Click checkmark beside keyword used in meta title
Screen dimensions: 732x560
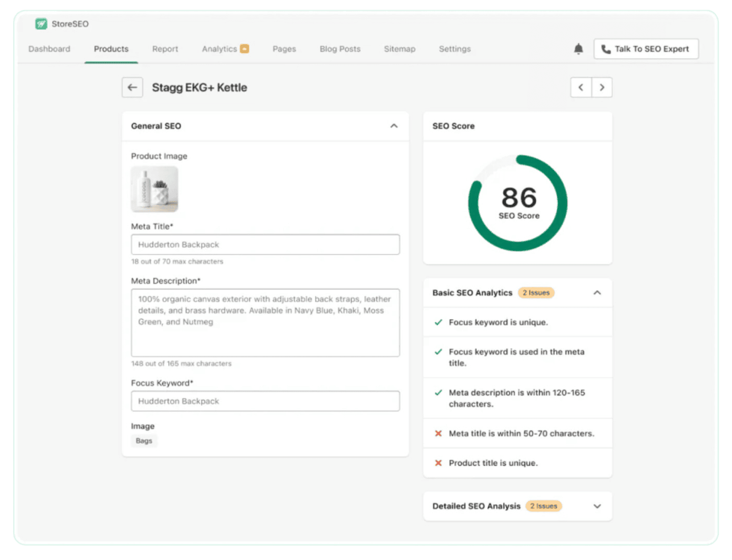(438, 352)
